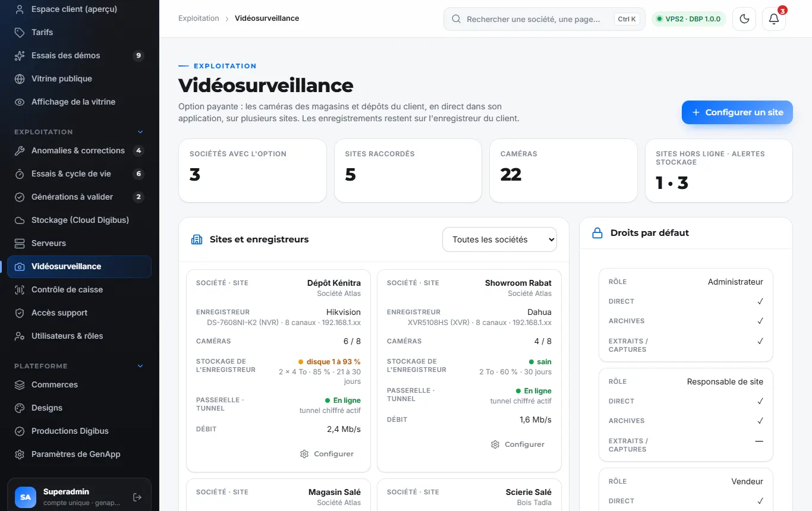Click the Espace client (aperçu) item
The image size is (812, 511).
coord(79,9)
